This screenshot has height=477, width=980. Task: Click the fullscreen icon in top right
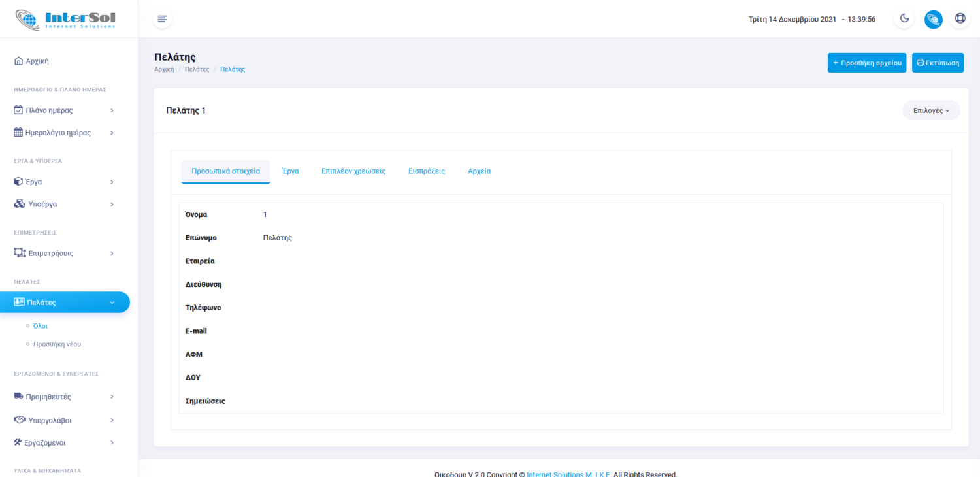coord(960,19)
